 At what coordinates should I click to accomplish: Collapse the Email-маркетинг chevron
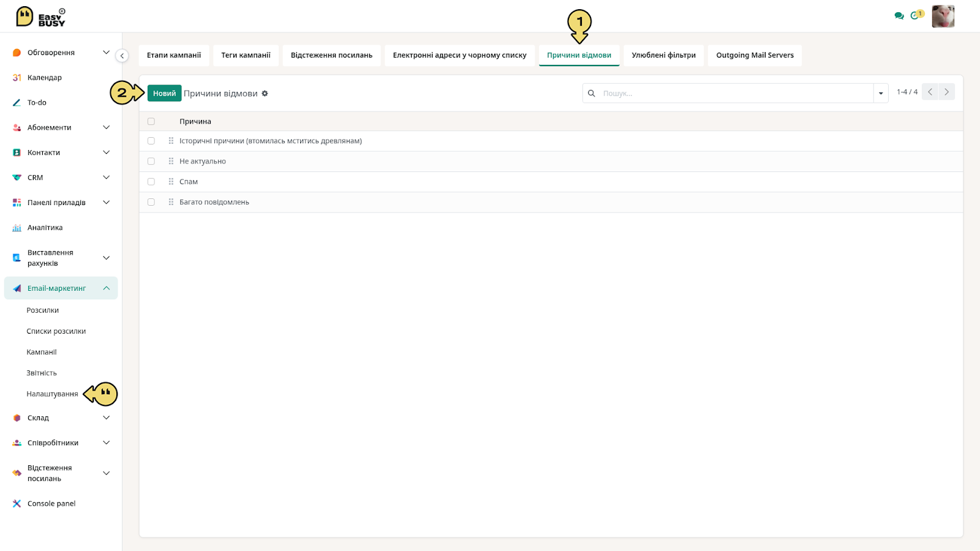pyautogui.click(x=106, y=288)
